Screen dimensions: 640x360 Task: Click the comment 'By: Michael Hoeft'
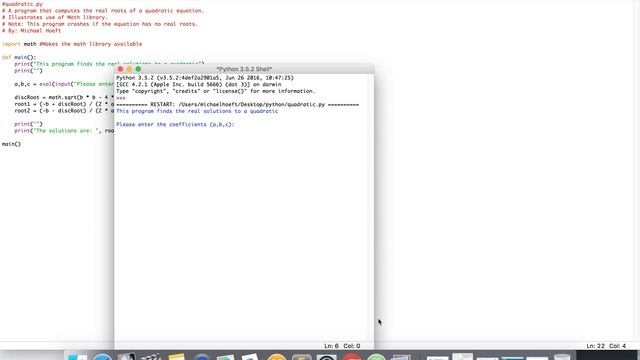[31, 31]
